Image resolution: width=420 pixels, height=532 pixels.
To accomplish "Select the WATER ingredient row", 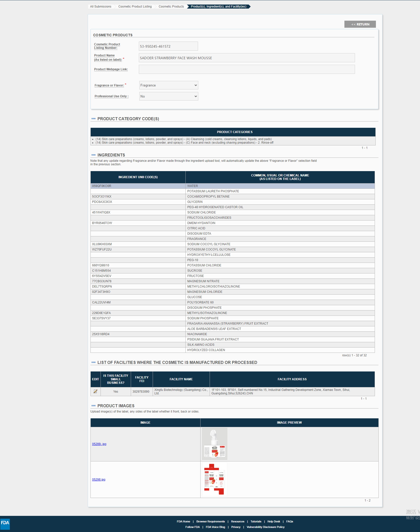I will click(x=233, y=186).
